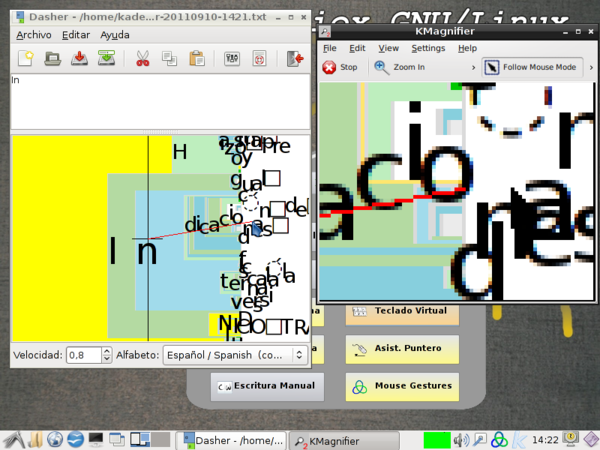Click KMagnifier tray icon
This screenshot has height=450, width=600.
[479, 440]
